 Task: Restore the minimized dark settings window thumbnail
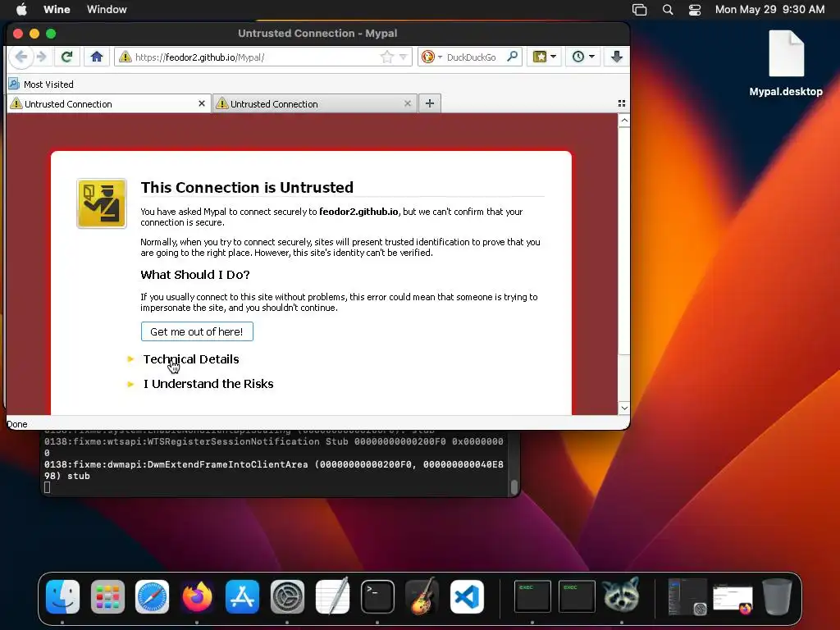tap(688, 596)
